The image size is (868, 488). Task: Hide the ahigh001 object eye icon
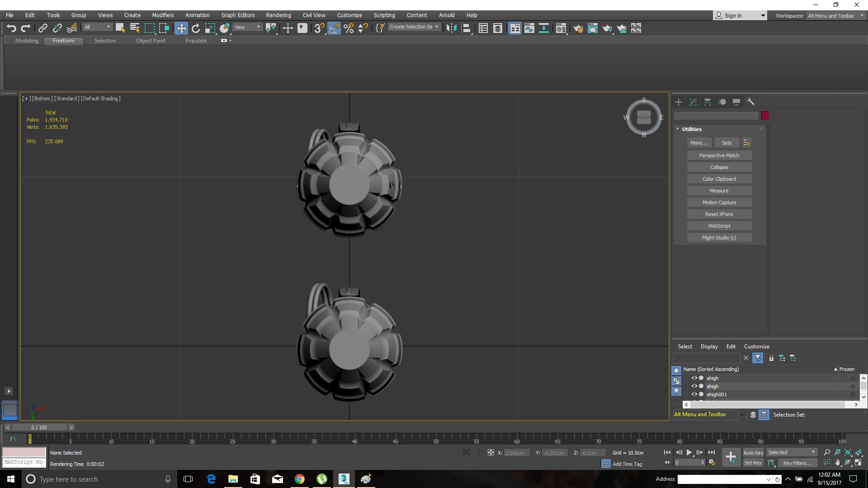pos(694,394)
